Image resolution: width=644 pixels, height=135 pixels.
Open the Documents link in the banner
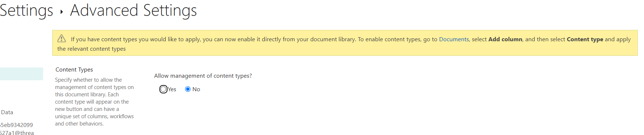coord(454,39)
